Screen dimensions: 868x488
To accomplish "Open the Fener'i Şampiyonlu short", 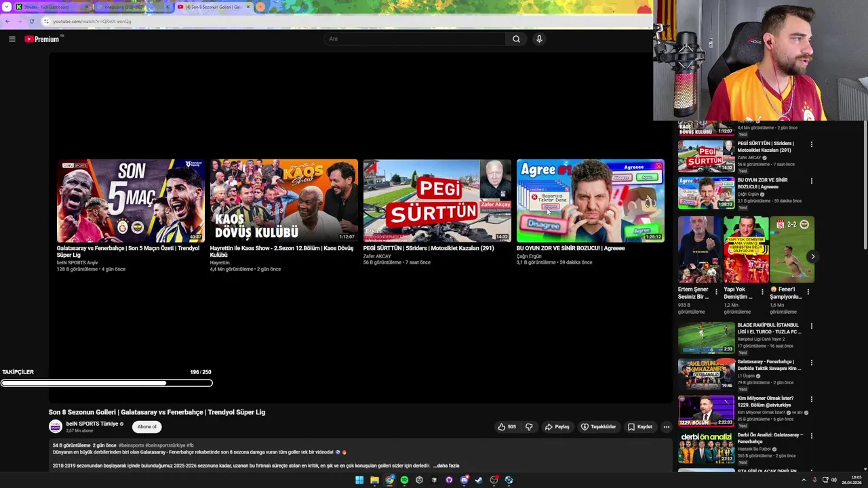I will (x=792, y=250).
